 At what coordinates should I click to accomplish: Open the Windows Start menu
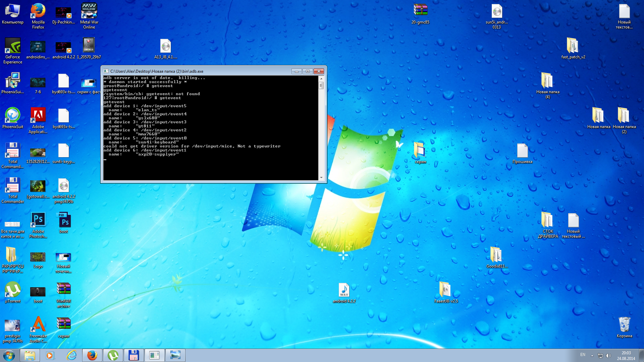coord(9,355)
